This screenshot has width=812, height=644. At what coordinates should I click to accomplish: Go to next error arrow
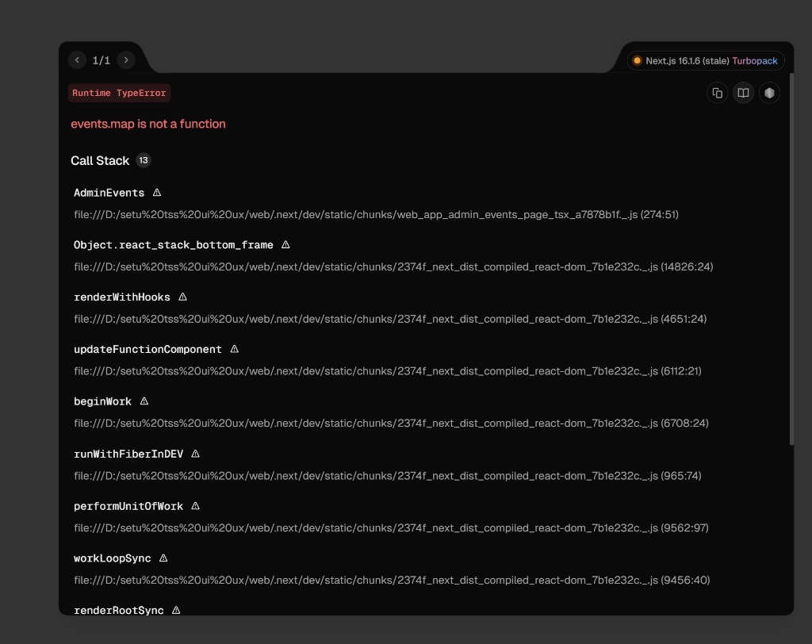tap(126, 60)
